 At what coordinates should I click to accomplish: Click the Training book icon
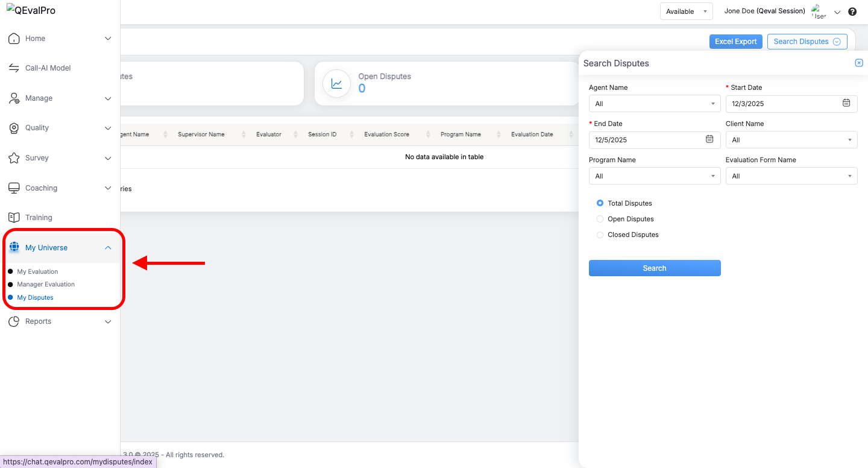coord(14,218)
